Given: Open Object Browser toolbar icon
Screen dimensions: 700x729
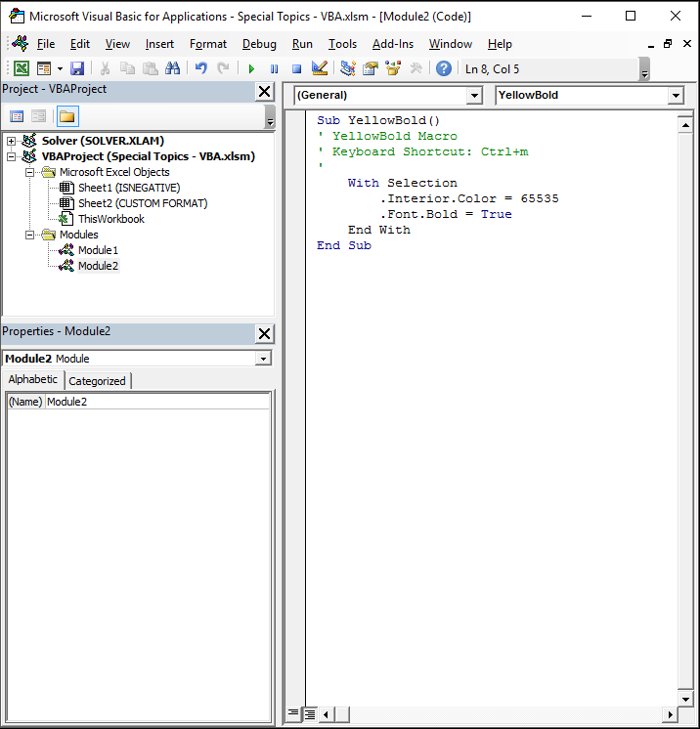Looking at the screenshot, I should tap(393, 68).
